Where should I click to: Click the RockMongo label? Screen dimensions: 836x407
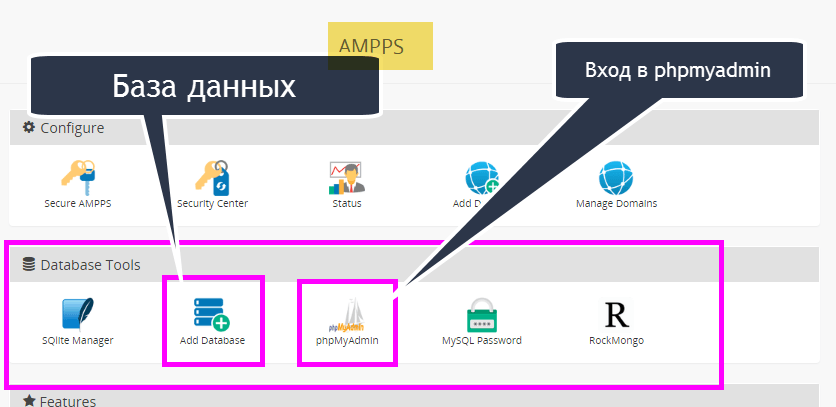point(616,340)
